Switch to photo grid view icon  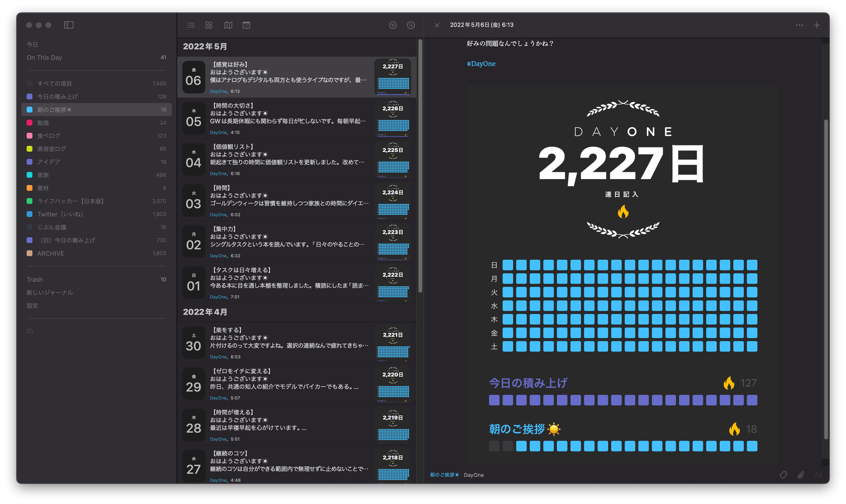pos(209,25)
